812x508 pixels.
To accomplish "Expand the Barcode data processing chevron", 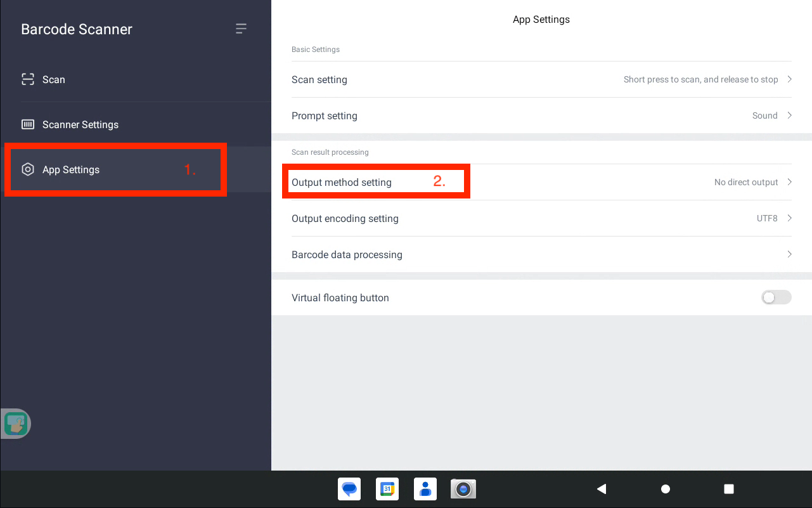I will 790,254.
